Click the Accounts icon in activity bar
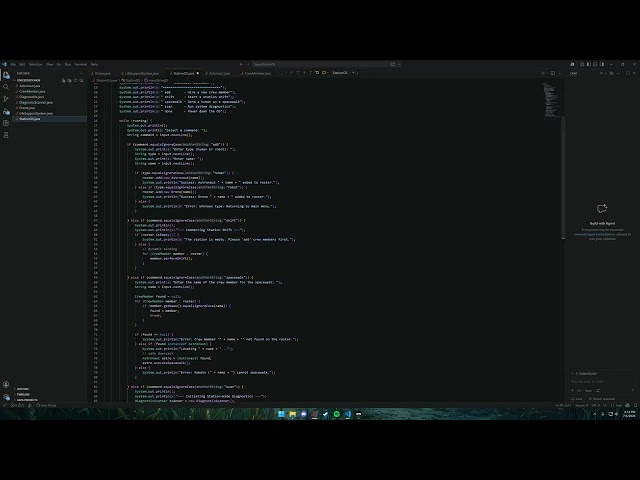 coord(6,384)
